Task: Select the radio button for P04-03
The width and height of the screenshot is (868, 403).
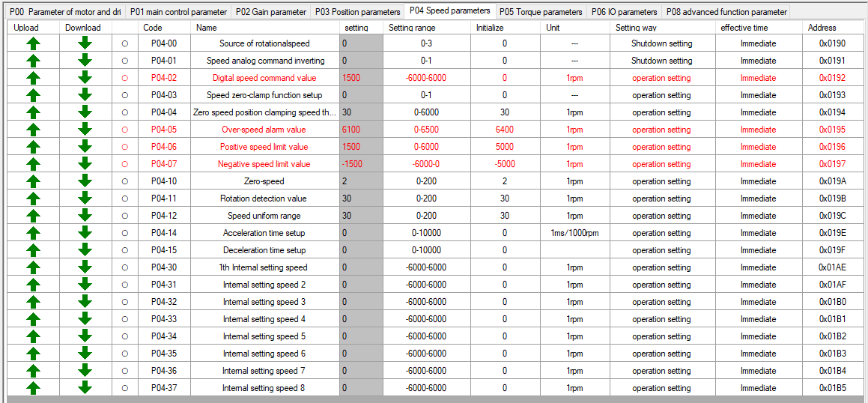Action: click(124, 95)
